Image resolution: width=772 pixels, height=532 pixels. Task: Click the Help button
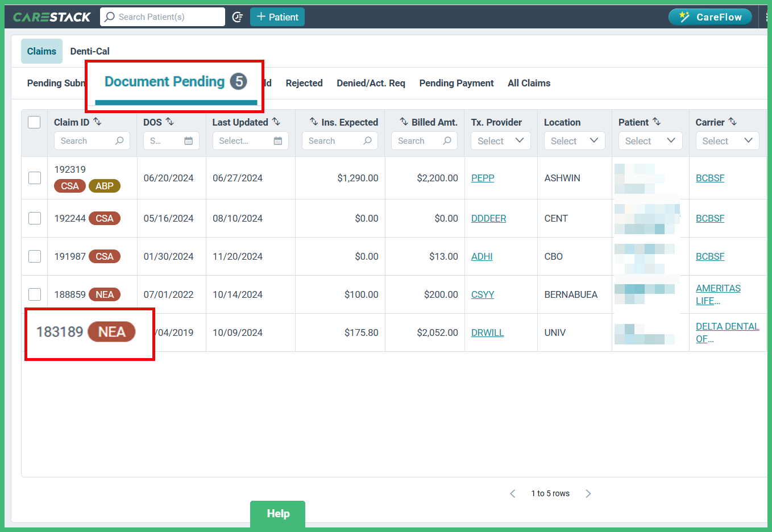(277, 513)
